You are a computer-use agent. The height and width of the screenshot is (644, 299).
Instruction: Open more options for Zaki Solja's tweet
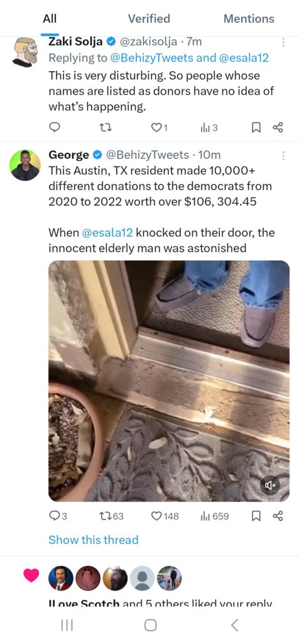coord(283,42)
